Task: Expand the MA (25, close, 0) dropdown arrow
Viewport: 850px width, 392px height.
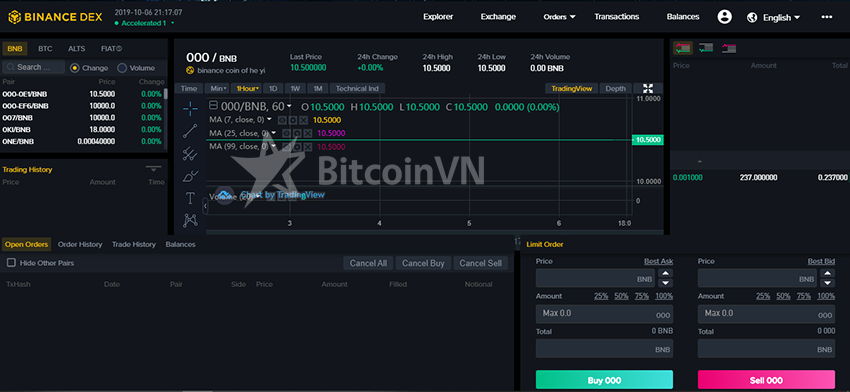Action: click(x=274, y=133)
